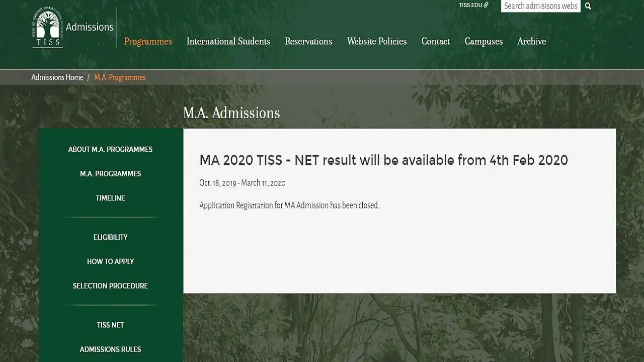The image size is (644, 362).
Task: Click the Admissions title beside logo
Action: (x=90, y=27)
